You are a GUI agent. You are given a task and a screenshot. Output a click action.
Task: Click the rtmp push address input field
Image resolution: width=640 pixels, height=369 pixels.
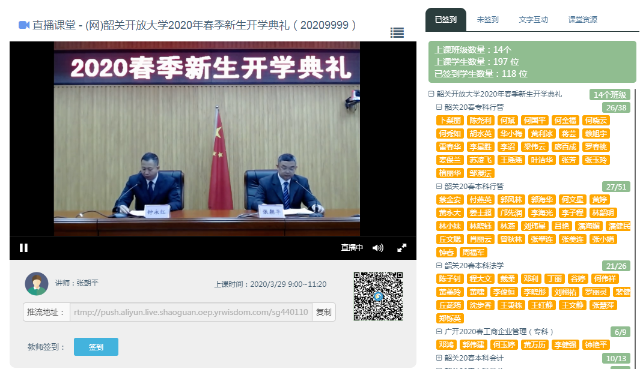tap(191, 312)
